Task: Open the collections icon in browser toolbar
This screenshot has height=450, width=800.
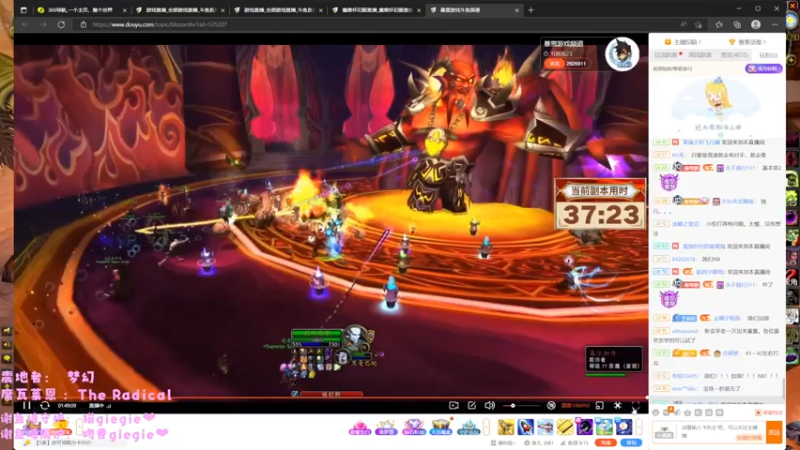Action: point(737,24)
